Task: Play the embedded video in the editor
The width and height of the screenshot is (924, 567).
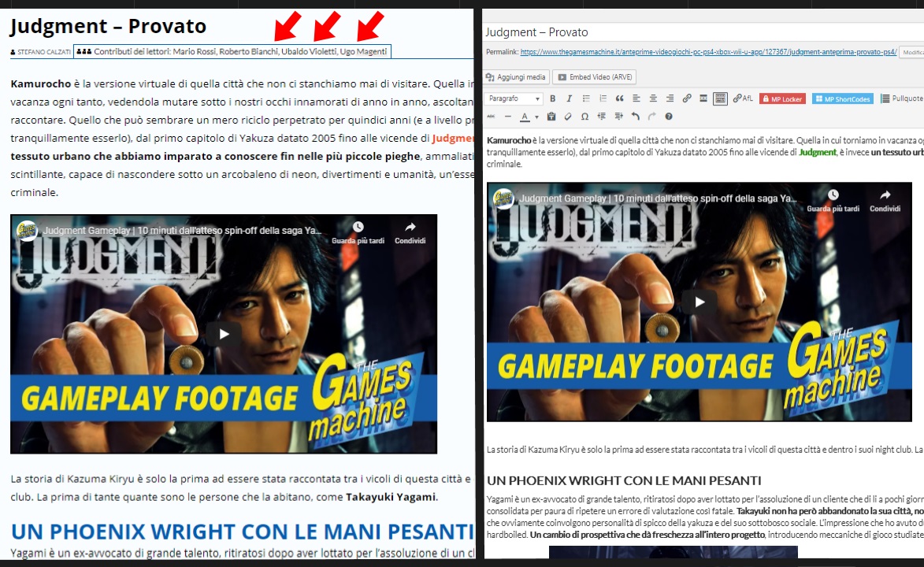Action: (x=699, y=302)
